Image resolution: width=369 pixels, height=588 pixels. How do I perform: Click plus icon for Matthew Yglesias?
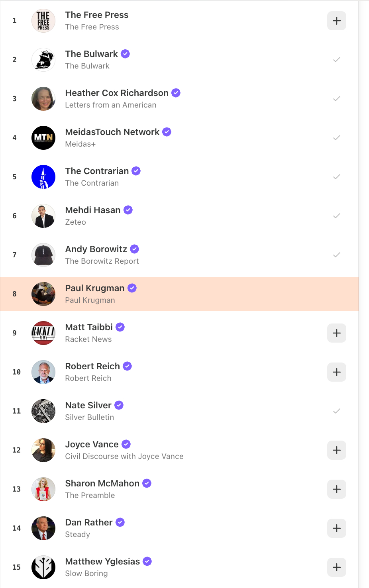pyautogui.click(x=336, y=567)
